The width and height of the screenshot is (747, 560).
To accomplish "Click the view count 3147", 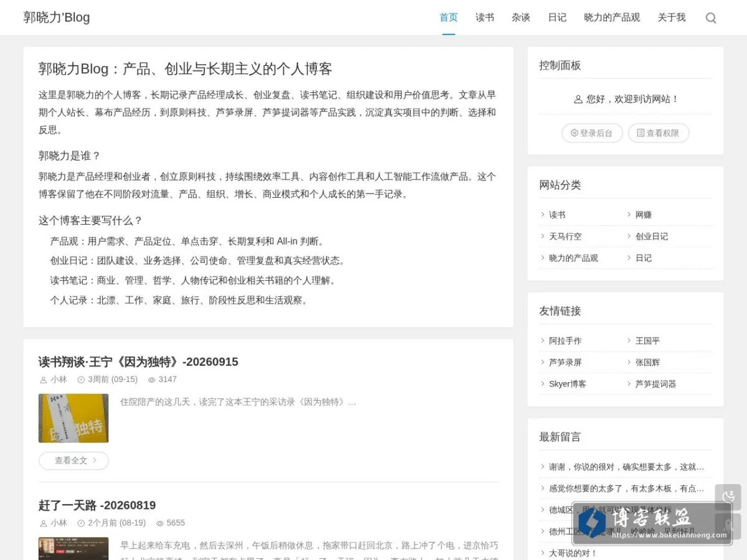I will coord(167,380).
